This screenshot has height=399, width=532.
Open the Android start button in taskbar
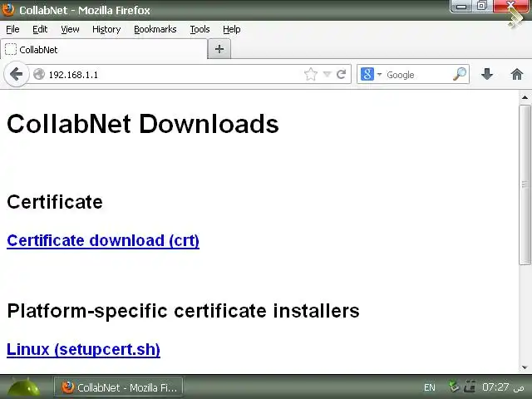point(23,387)
